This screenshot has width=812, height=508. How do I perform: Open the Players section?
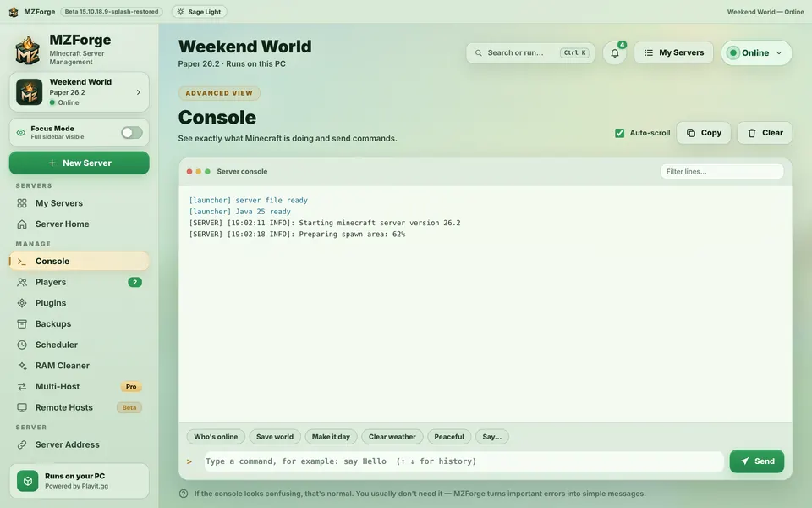(x=79, y=283)
